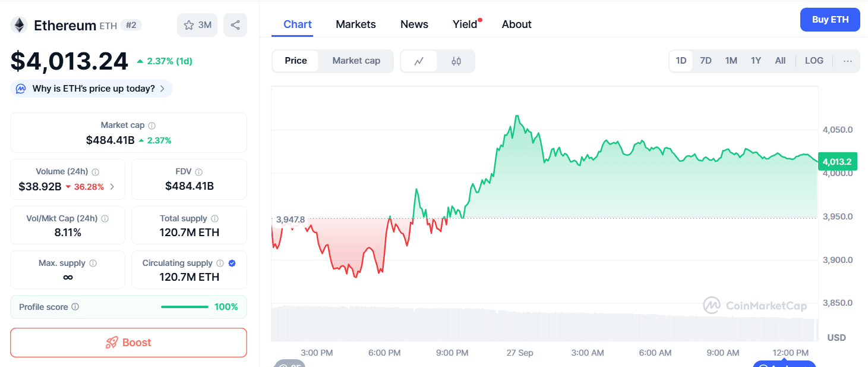The image size is (868, 367).
Task: Click the info icon beside Market cap
Action: click(152, 126)
